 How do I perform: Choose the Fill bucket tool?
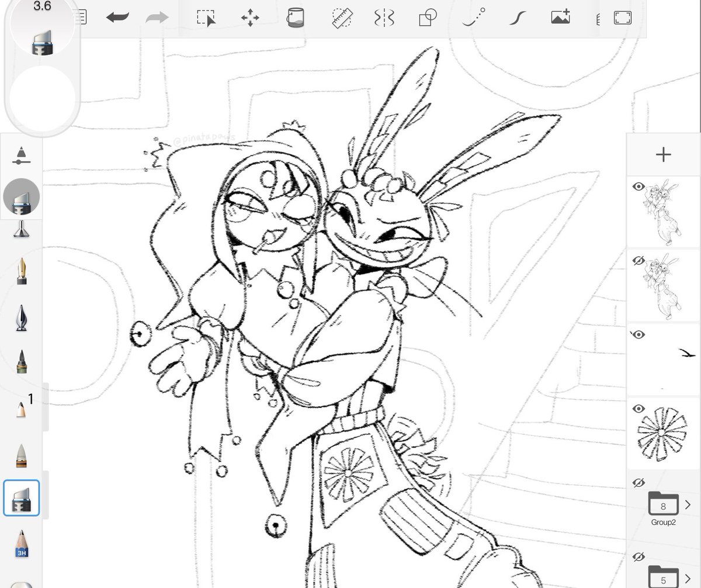click(x=295, y=18)
